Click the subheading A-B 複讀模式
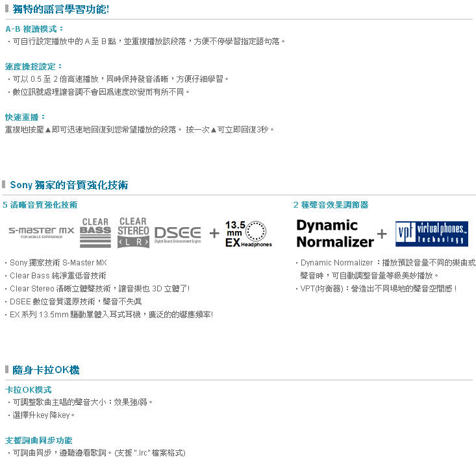 pos(34,29)
